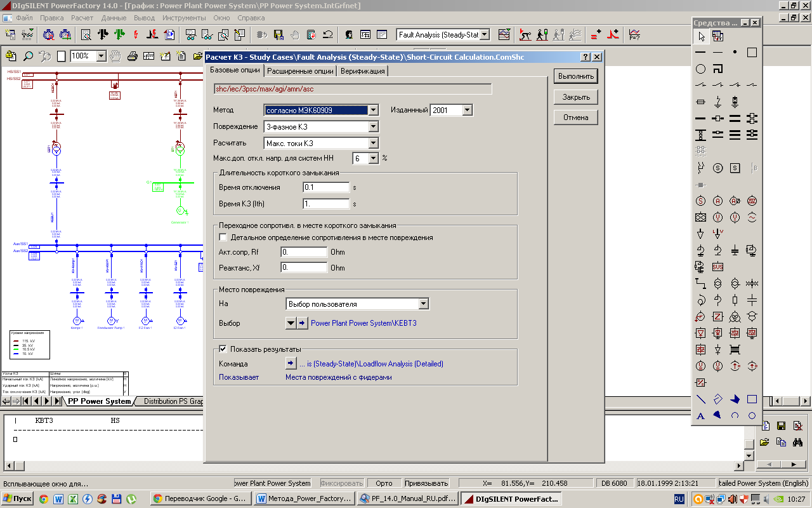
Task: Click the printer icon in the graphics toolbar
Action: [132, 56]
